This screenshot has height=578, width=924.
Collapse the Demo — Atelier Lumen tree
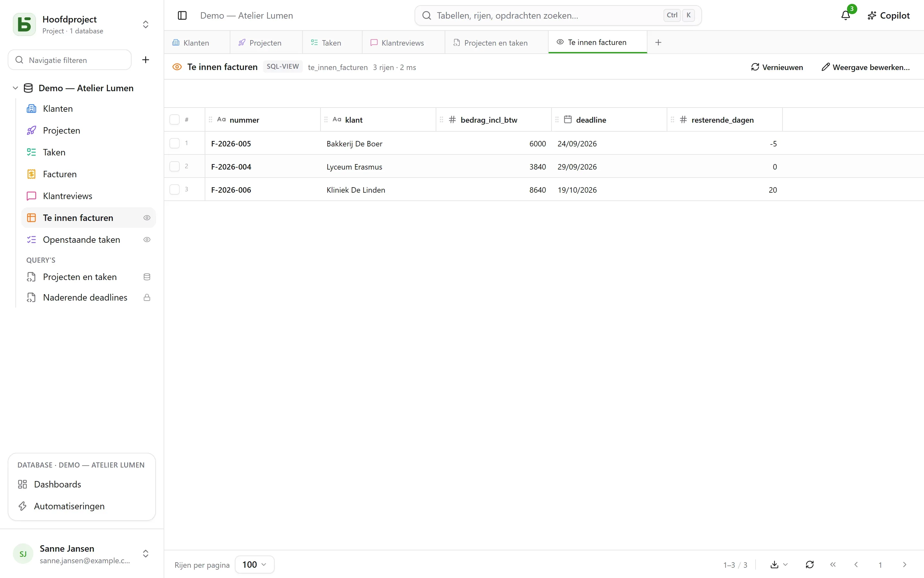[x=15, y=88]
